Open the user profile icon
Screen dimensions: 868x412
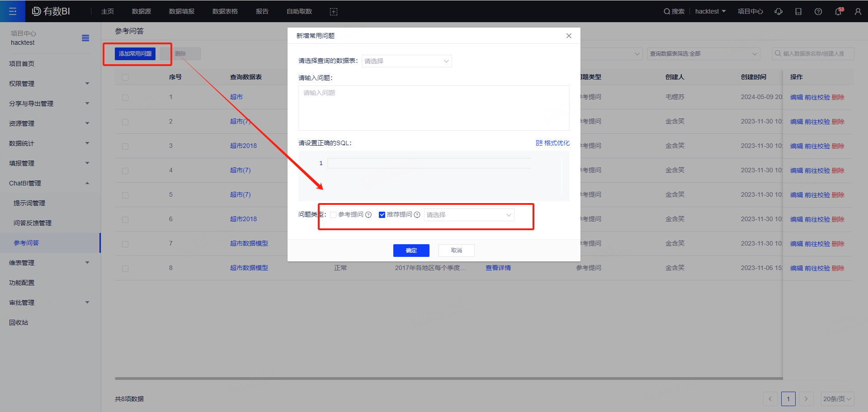click(858, 12)
